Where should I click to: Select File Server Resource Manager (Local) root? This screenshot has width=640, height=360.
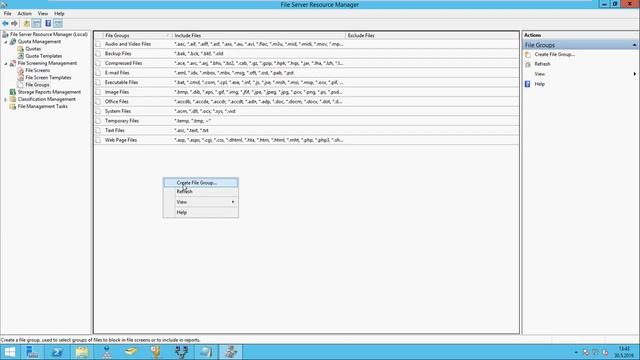(x=49, y=35)
